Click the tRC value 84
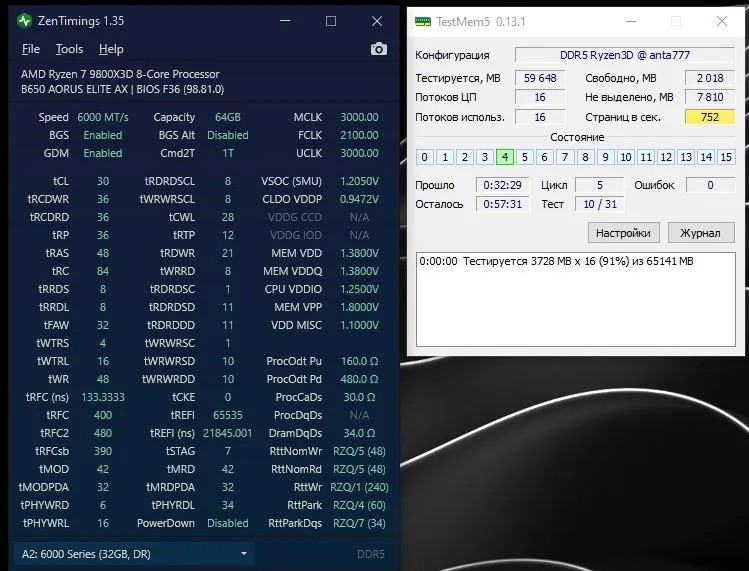The image size is (749, 571). point(103,271)
